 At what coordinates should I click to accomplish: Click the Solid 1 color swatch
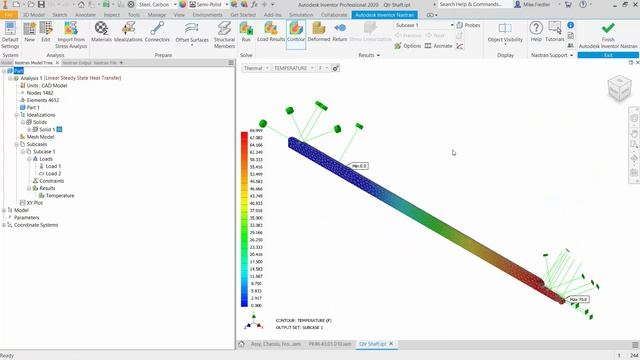(x=59, y=130)
